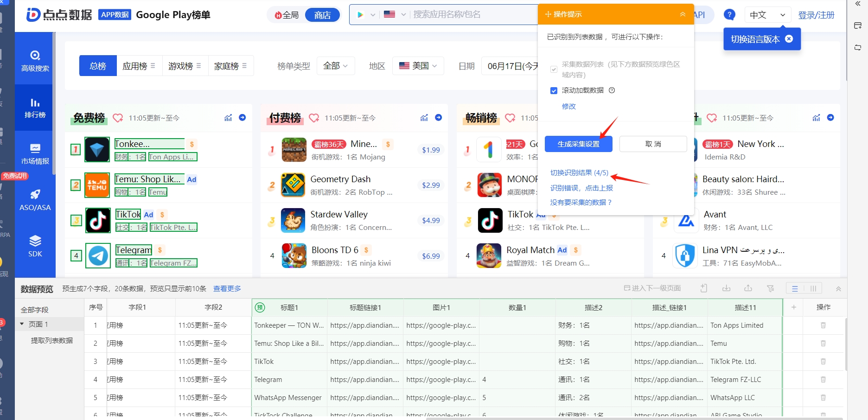Select the 游戏榜 tab
The image size is (868, 420).
(185, 66)
